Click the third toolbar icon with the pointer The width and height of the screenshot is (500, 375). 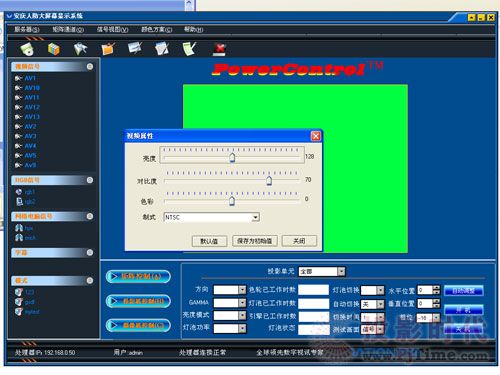tap(80, 49)
